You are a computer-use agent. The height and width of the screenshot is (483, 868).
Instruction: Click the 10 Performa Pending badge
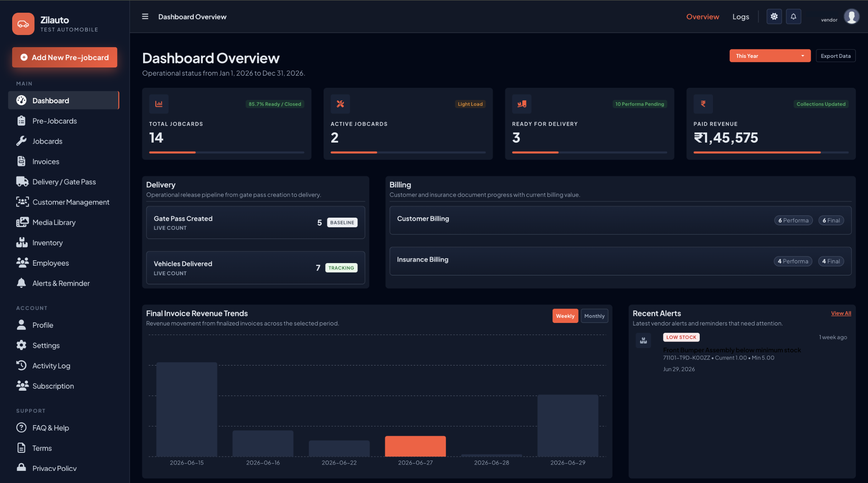(640, 104)
